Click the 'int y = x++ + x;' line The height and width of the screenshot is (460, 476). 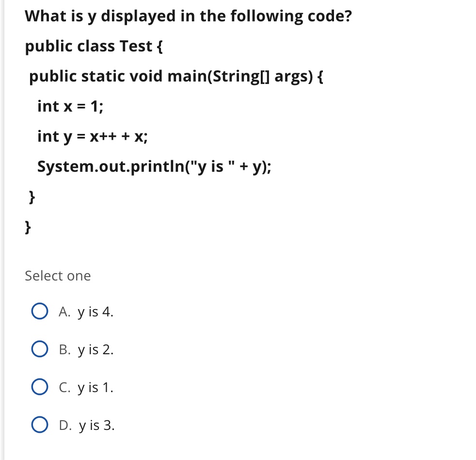[x=92, y=136]
